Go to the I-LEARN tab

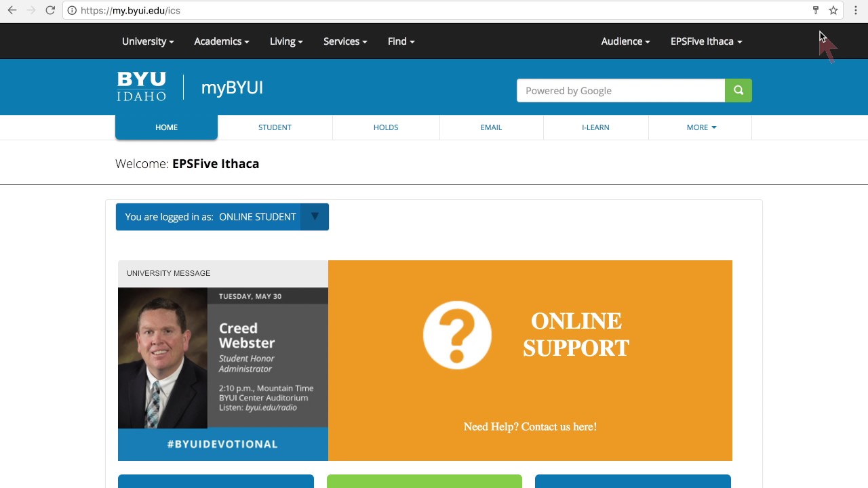click(595, 127)
